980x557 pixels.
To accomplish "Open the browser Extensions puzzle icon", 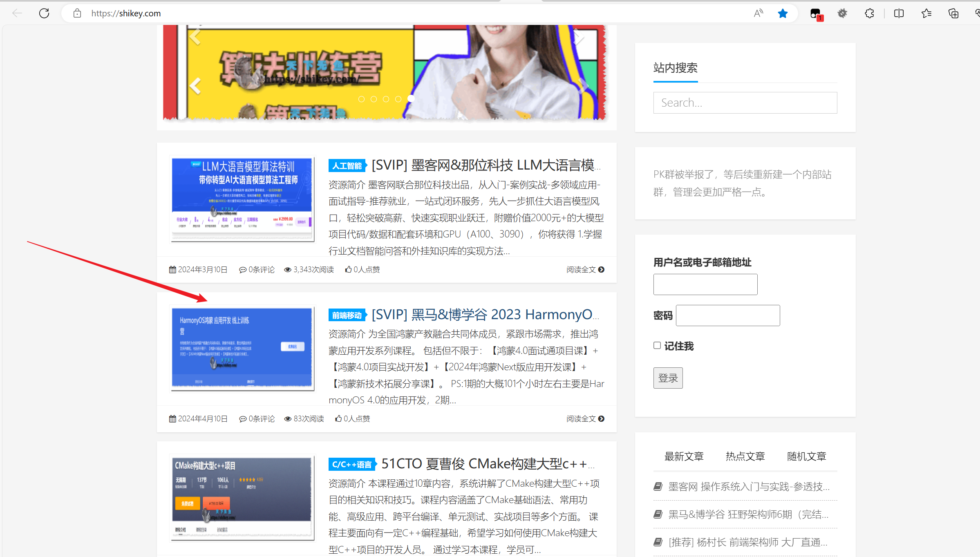I will [869, 13].
